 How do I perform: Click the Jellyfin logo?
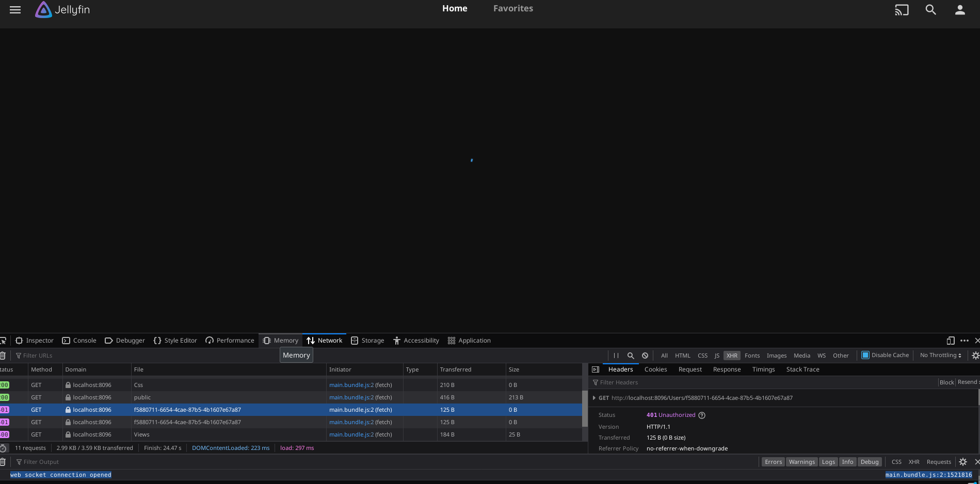(62, 10)
